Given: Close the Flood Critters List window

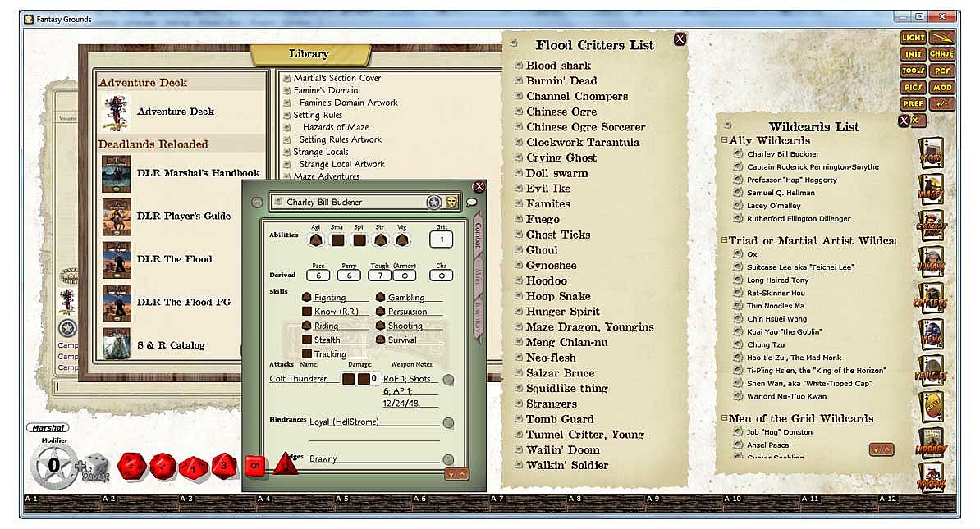Looking at the screenshot, I should tap(680, 39).
